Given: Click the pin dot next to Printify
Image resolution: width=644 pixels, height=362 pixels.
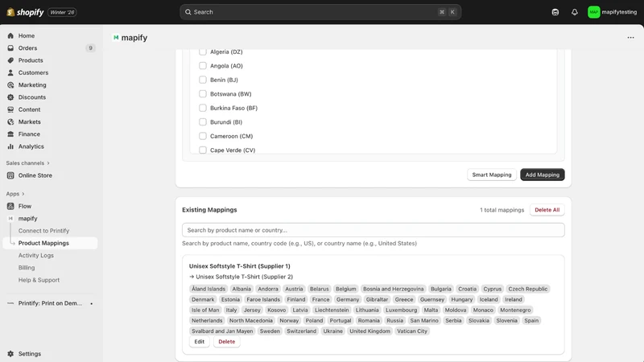Looking at the screenshot, I should pos(92,304).
